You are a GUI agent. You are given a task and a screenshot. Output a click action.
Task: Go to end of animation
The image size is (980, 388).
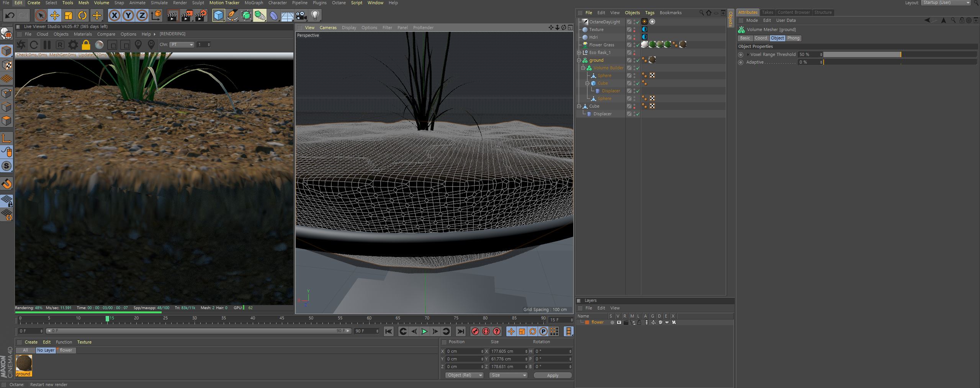(461, 331)
